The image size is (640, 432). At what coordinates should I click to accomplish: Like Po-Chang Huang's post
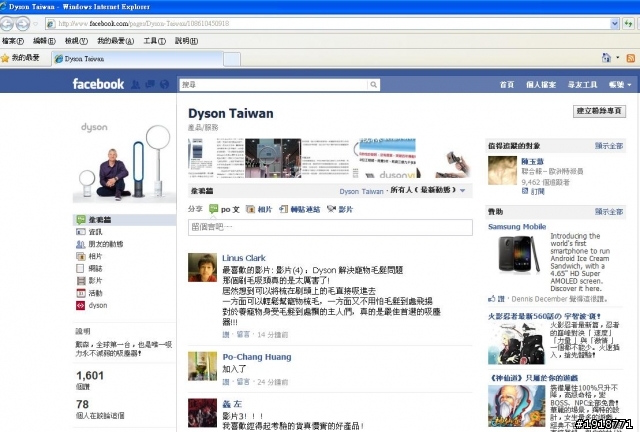[x=226, y=382]
